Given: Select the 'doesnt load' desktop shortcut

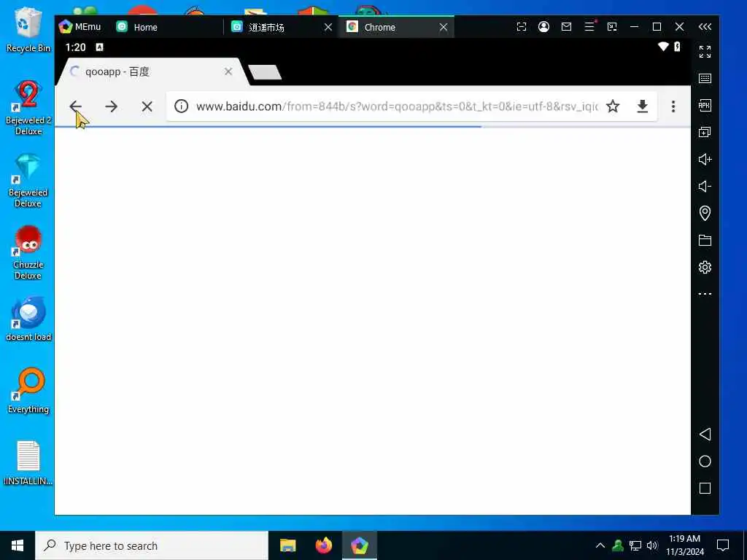Looking at the screenshot, I should 28,319.
